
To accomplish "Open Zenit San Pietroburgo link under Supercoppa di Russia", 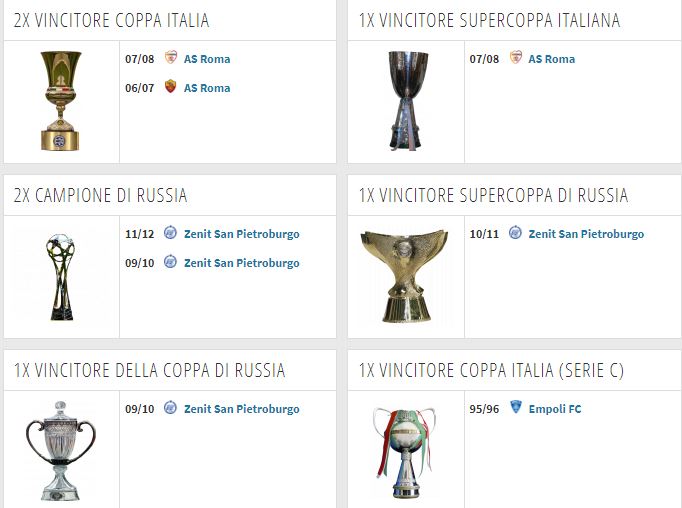I will 586,234.
